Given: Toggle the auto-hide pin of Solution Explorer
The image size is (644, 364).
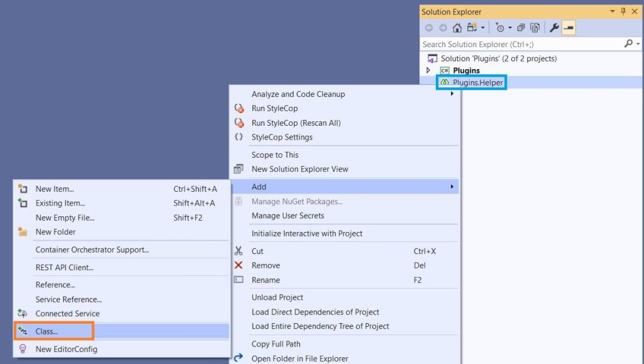Looking at the screenshot, I should click(623, 12).
